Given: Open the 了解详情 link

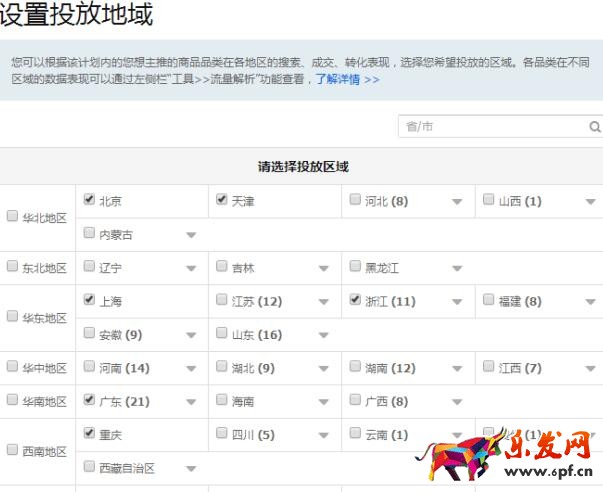Looking at the screenshot, I should point(347,79).
